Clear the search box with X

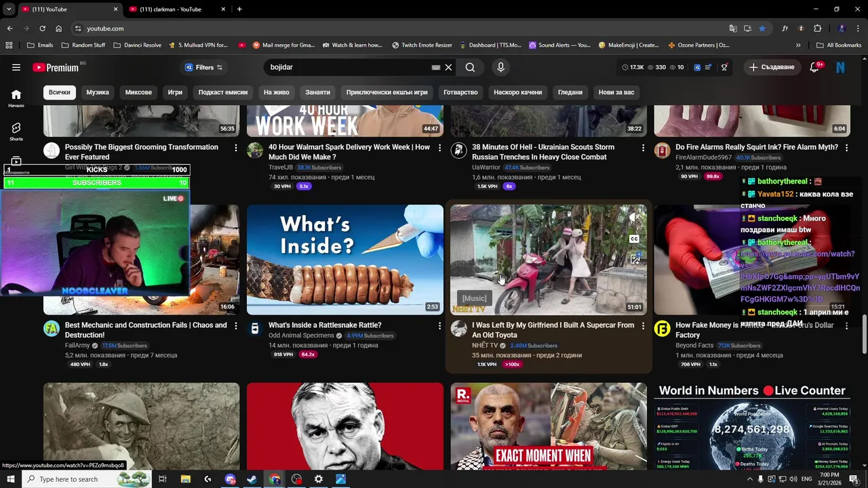pyautogui.click(x=448, y=67)
